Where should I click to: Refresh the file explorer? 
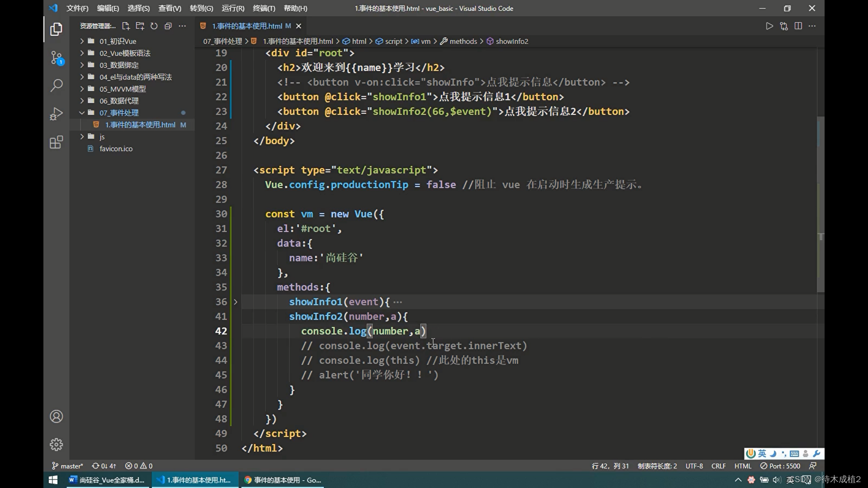154,26
